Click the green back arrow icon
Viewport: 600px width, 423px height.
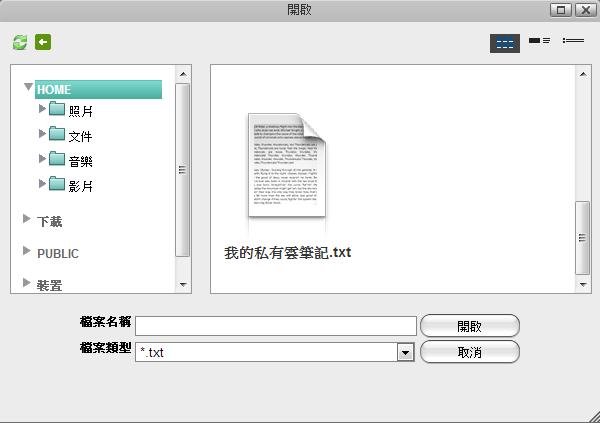pos(43,42)
